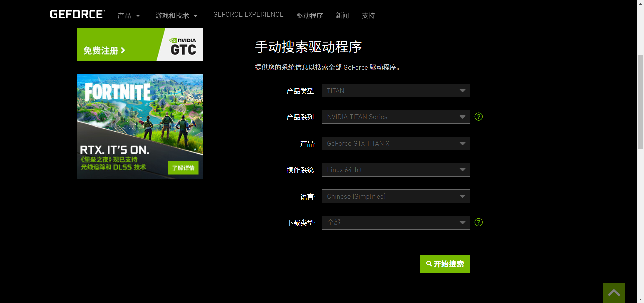Click the 语言 label
The height and width of the screenshot is (303, 644).
click(x=308, y=197)
